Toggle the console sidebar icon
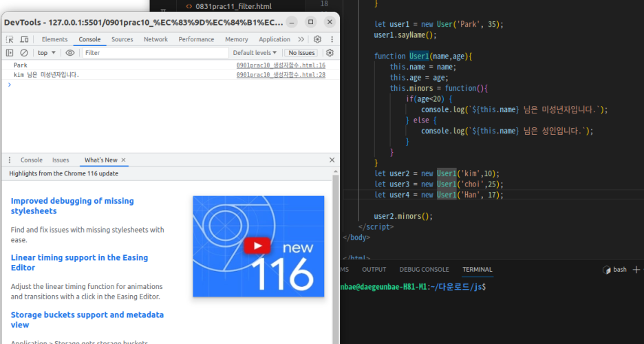Image resolution: width=644 pixels, height=344 pixels. pos(10,52)
